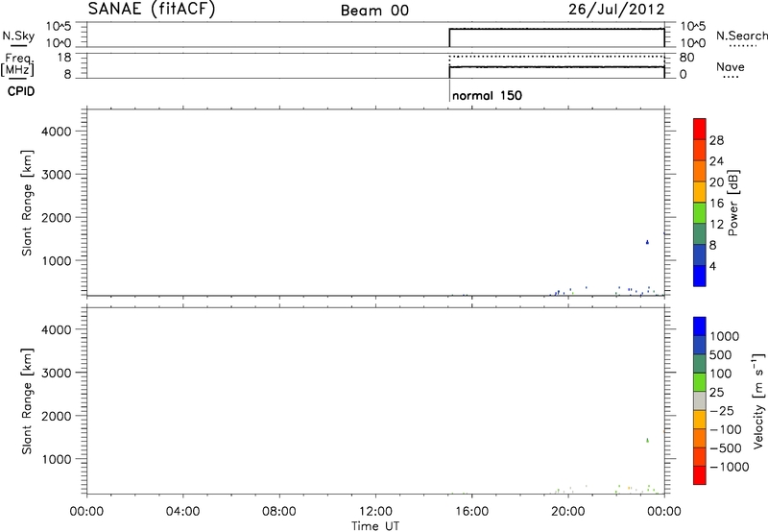Click the 4000 range tick on the power plot
Screen dimensions: 768x532
(x=56, y=132)
